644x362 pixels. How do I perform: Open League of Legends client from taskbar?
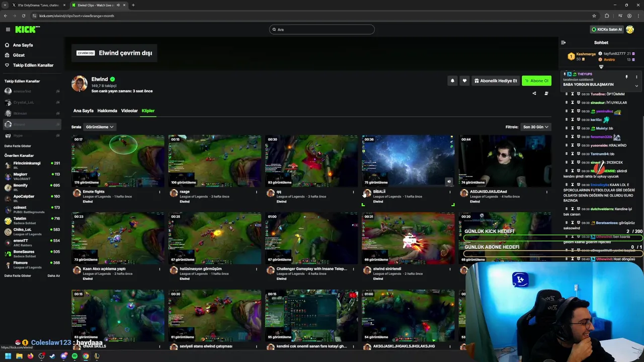pos(97,356)
